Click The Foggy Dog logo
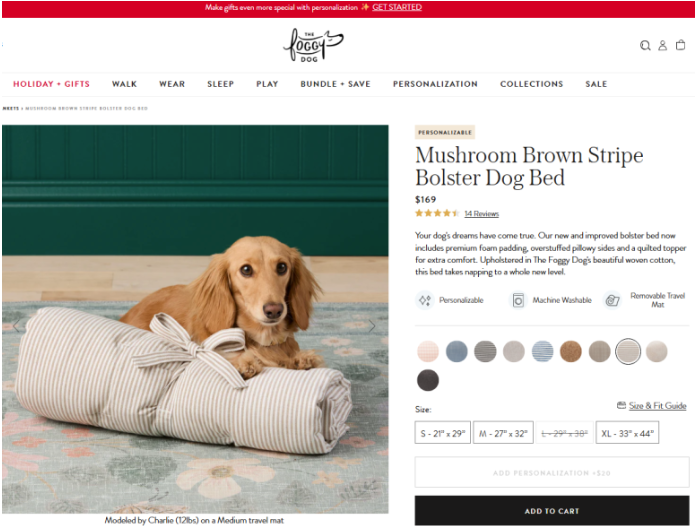 tap(313, 45)
